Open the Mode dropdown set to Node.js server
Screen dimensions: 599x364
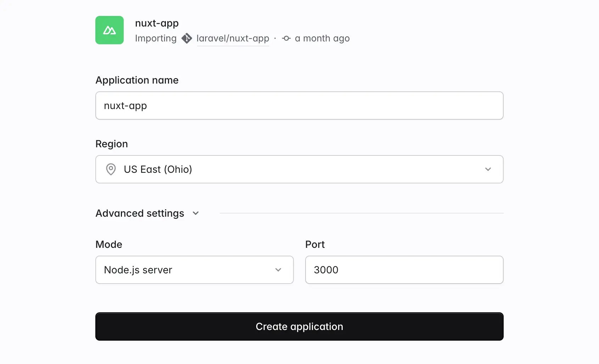[195, 270]
